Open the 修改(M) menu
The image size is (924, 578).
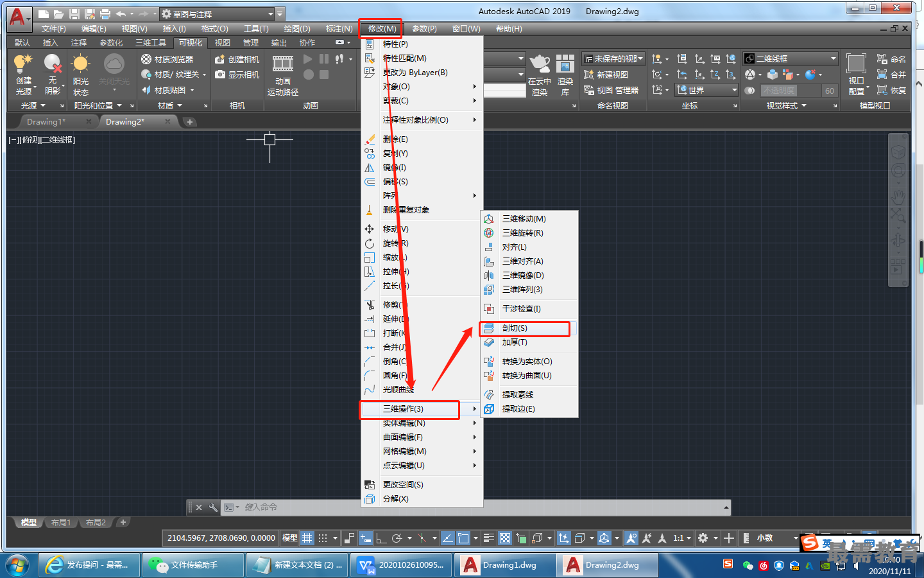click(x=382, y=29)
